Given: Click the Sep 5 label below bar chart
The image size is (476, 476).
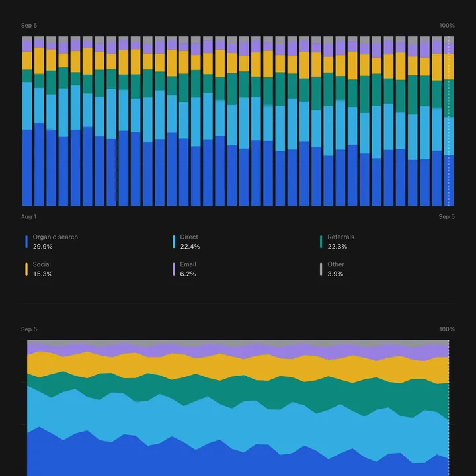Looking at the screenshot, I should (446, 216).
